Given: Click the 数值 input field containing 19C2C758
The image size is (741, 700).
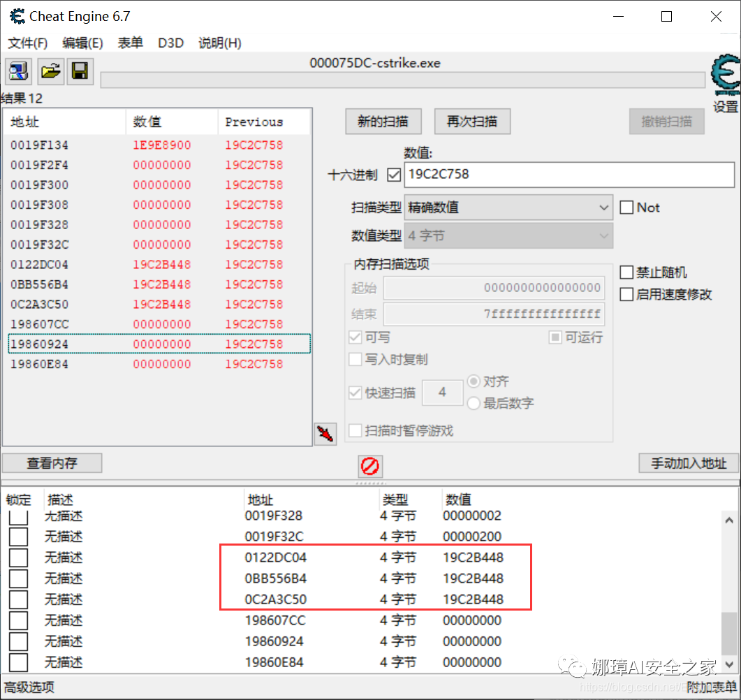Looking at the screenshot, I should tap(569, 175).
